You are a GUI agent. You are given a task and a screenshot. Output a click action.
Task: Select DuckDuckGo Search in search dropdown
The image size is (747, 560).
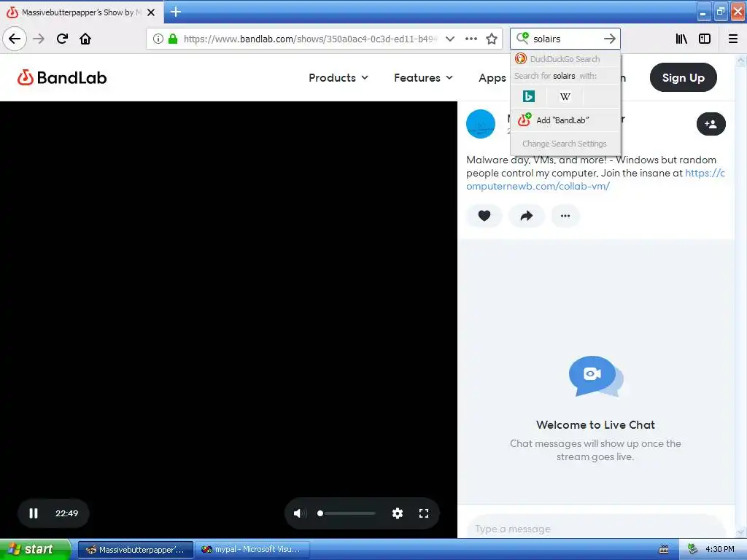tap(565, 59)
